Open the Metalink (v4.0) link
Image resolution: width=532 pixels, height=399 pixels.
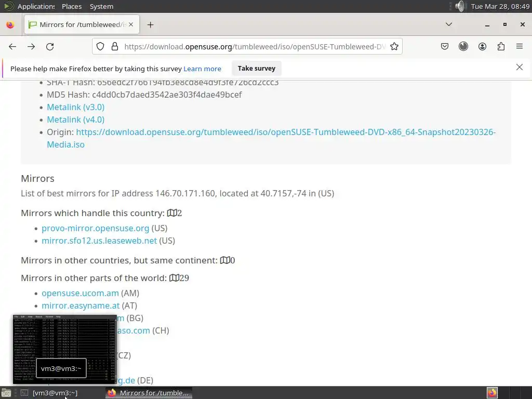coord(76,120)
